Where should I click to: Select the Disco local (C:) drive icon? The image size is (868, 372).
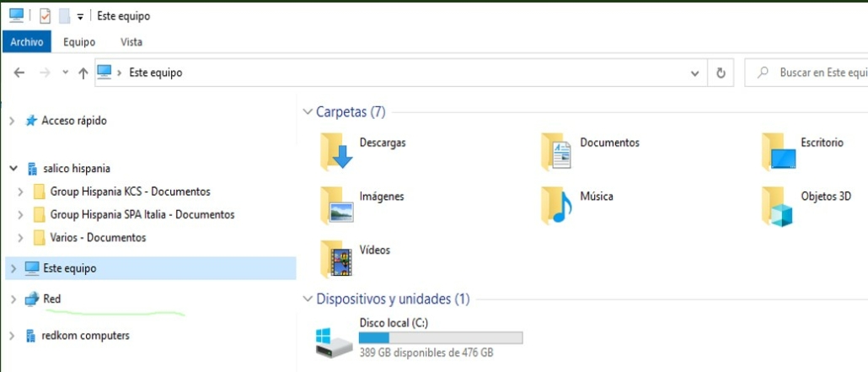(333, 342)
